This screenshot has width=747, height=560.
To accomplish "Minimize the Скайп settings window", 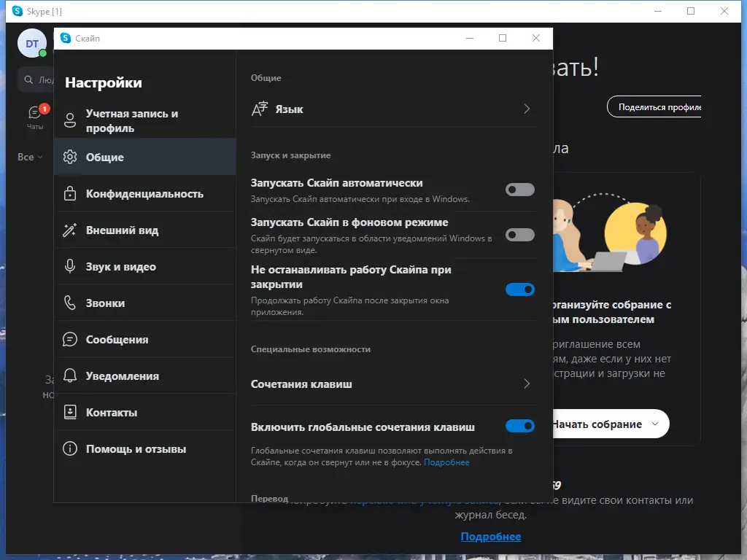I will tap(469, 38).
